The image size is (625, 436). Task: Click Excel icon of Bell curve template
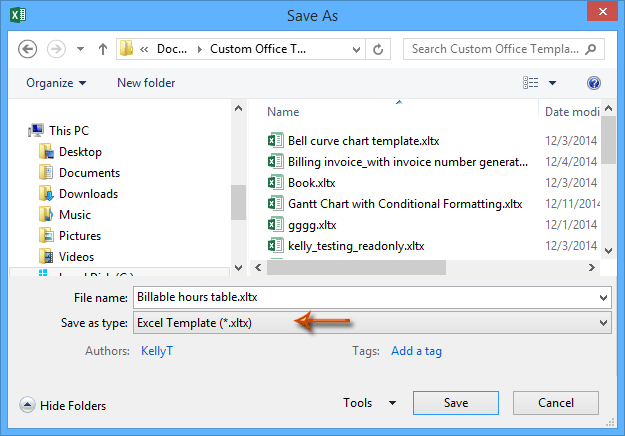[x=275, y=140]
